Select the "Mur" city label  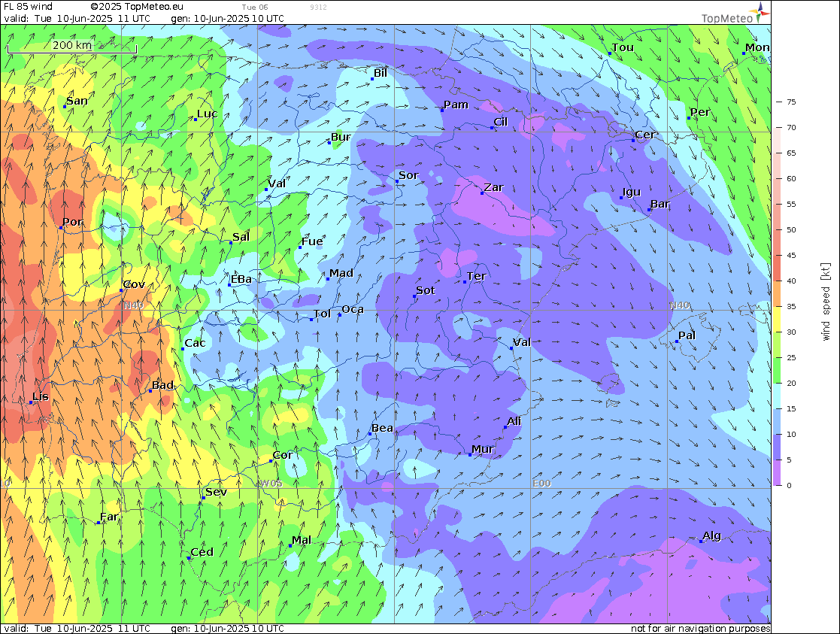[x=483, y=449]
